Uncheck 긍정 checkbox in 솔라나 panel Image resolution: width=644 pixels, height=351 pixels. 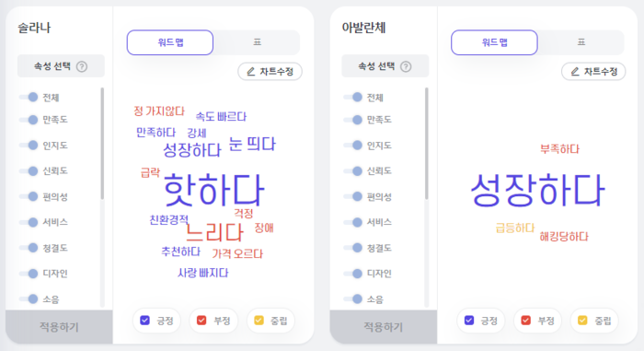[144, 321]
